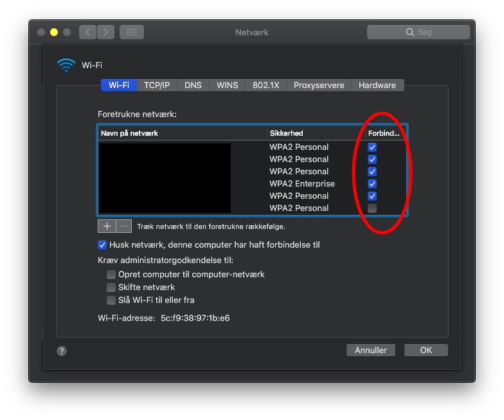The width and height of the screenshot is (504, 420).
Task: Select the WPA2 Enterprise network row
Action: (252, 184)
